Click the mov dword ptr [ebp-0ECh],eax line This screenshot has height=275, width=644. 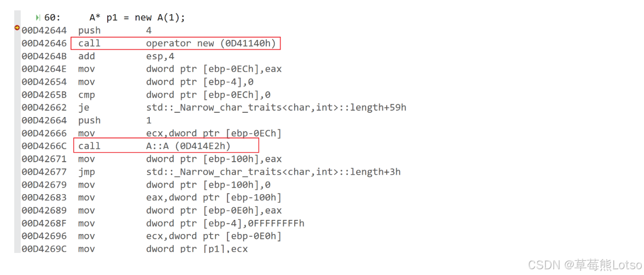click(152, 69)
